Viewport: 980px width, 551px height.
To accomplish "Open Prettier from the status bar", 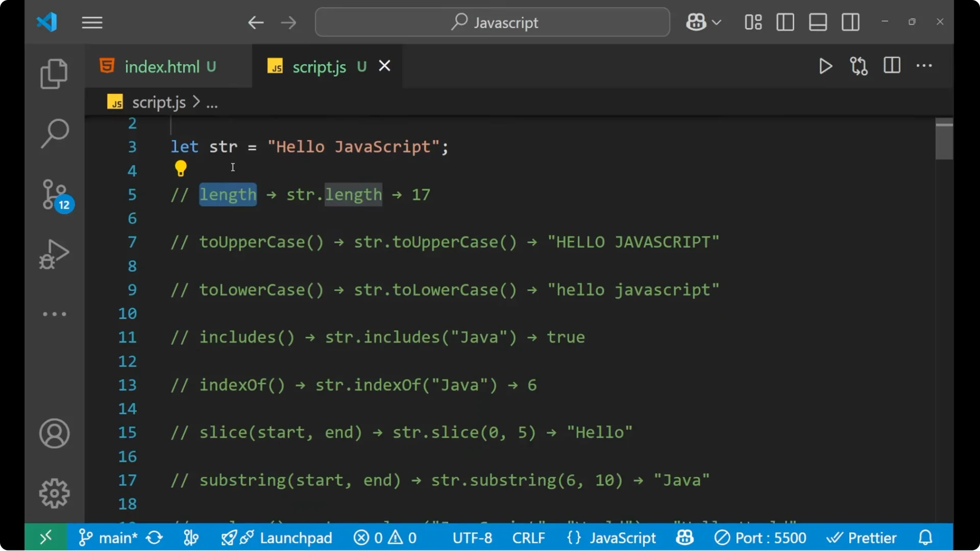I will [x=862, y=537].
